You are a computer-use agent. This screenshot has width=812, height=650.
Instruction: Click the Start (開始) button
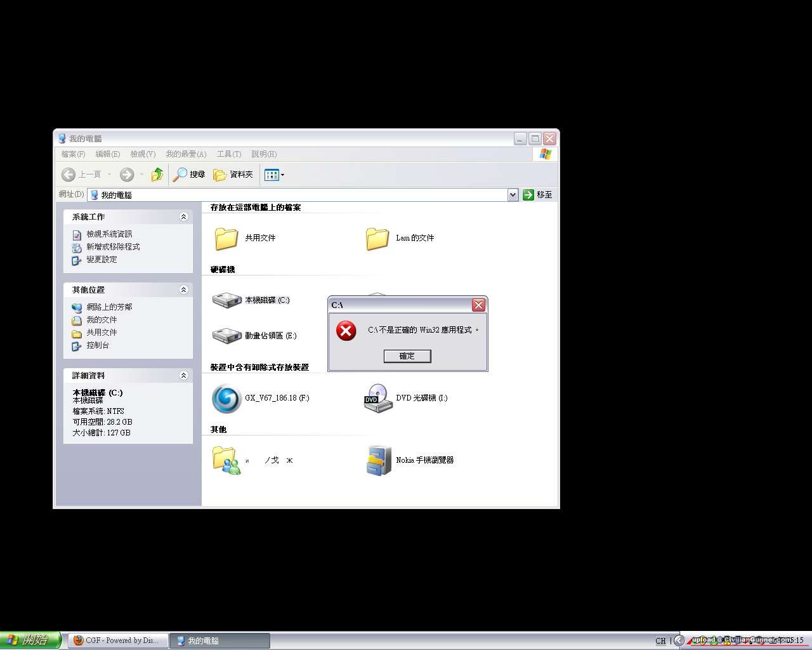click(x=30, y=640)
